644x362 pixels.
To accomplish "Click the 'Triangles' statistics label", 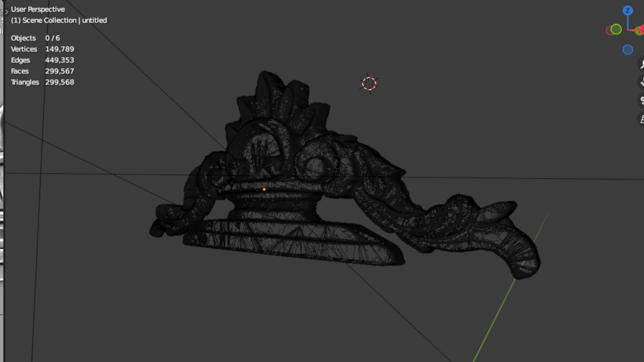I will point(25,82).
